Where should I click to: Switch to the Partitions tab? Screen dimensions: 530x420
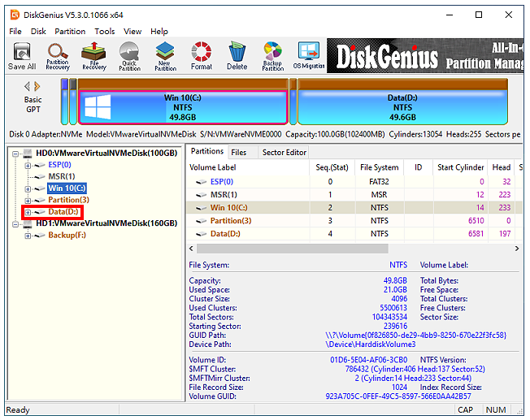[x=207, y=151]
